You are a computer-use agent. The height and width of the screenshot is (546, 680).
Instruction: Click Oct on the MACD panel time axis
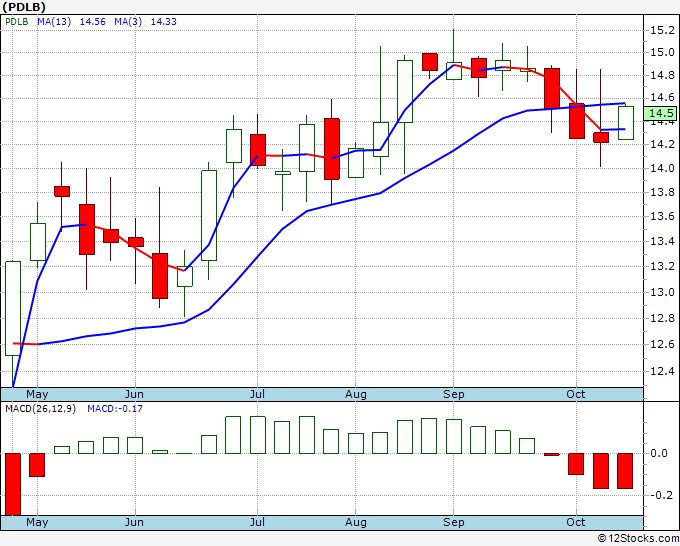click(575, 522)
